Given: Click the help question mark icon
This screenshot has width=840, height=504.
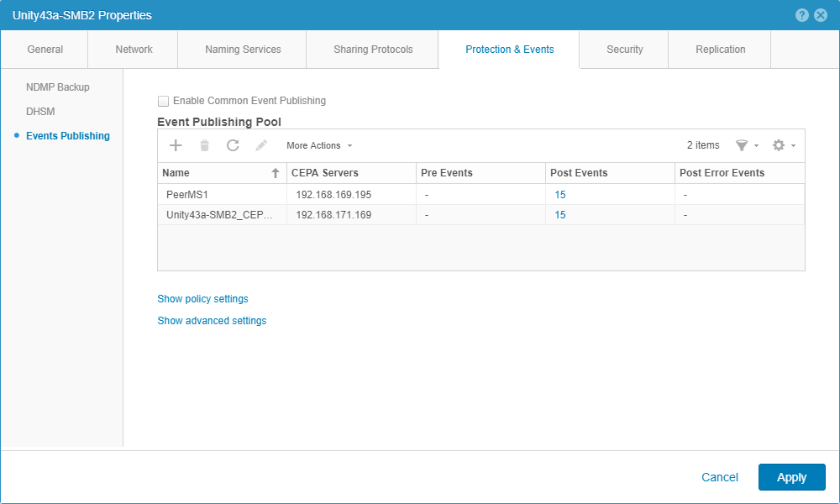Looking at the screenshot, I should pos(802,15).
